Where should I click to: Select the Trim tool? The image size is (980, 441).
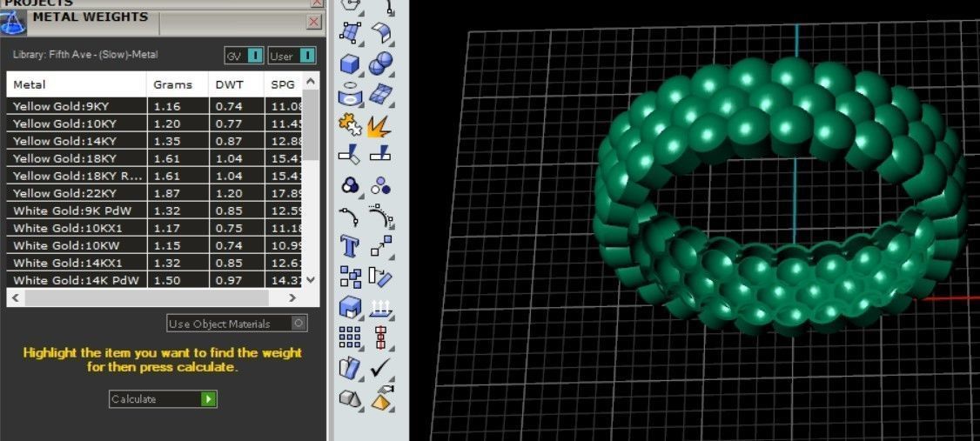coord(351,154)
